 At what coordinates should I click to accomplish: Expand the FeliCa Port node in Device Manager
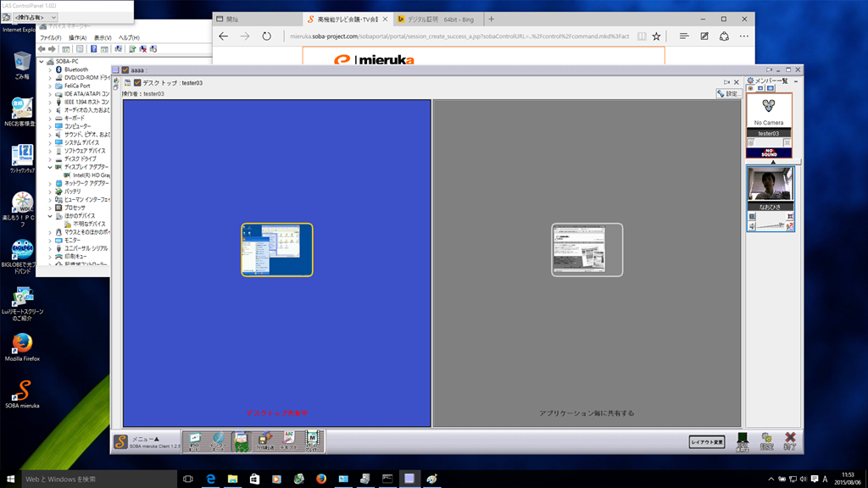coord(50,86)
